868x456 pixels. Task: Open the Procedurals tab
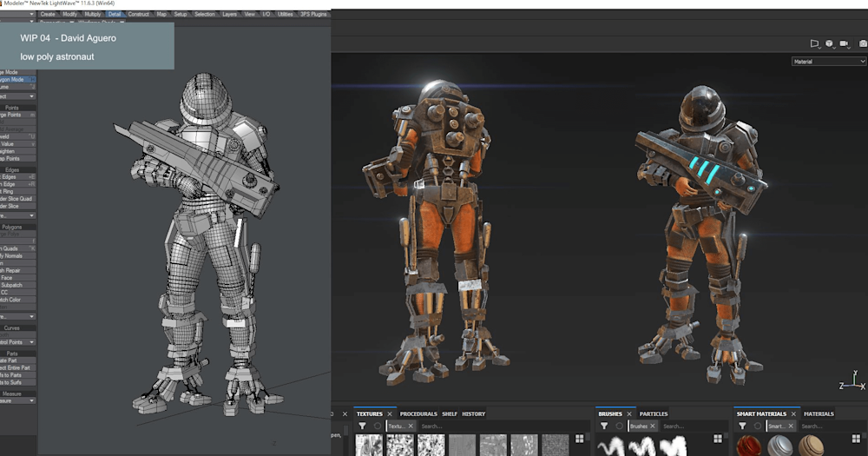(418, 413)
